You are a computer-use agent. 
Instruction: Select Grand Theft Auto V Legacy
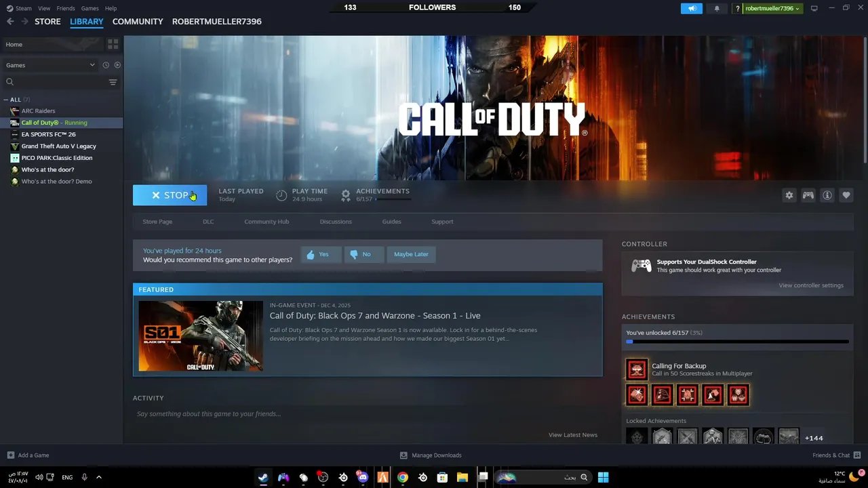[58, 146]
